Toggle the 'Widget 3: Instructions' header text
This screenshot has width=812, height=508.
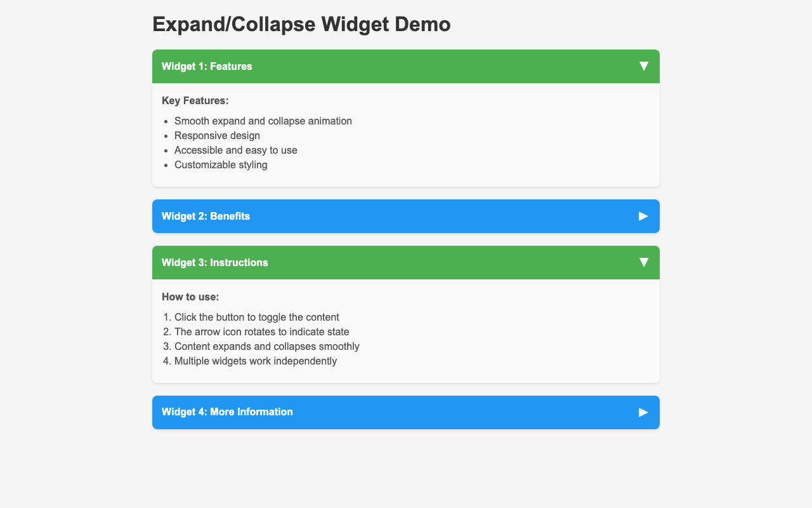[x=214, y=262]
